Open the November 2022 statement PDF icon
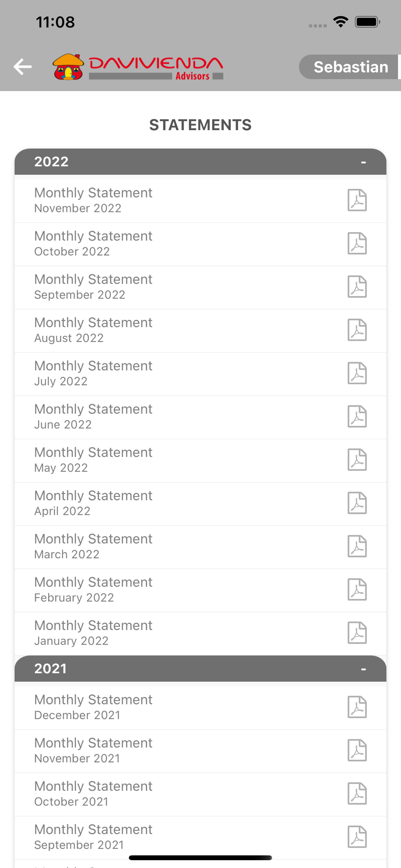The image size is (401, 868). 357,201
